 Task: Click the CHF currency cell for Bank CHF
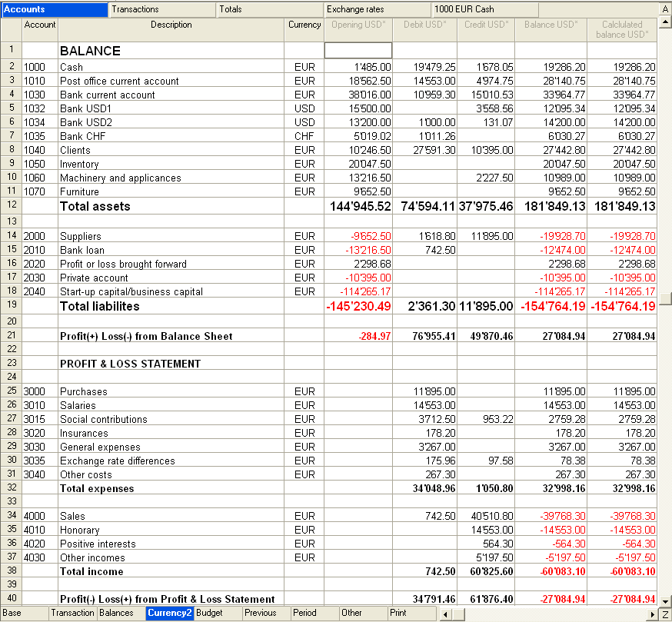click(x=304, y=136)
